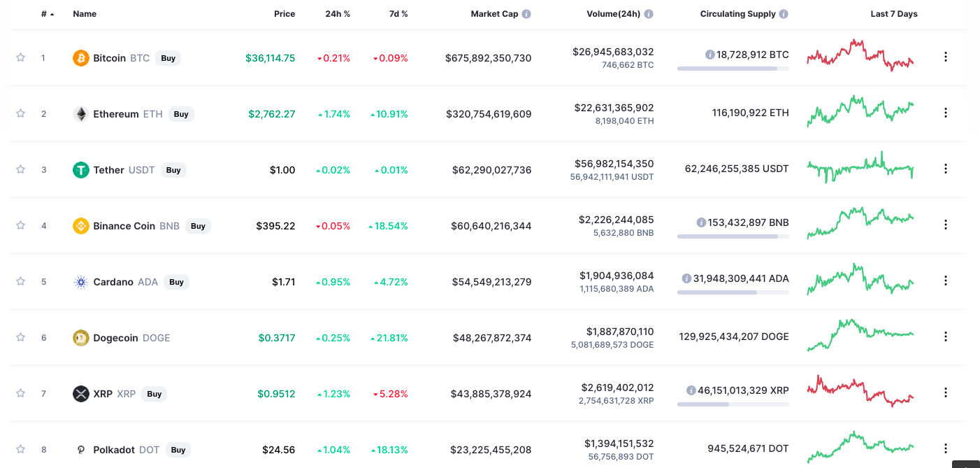This screenshot has width=980, height=468.
Task: Click info icon beside ADA circulating supply
Action: pos(686,278)
